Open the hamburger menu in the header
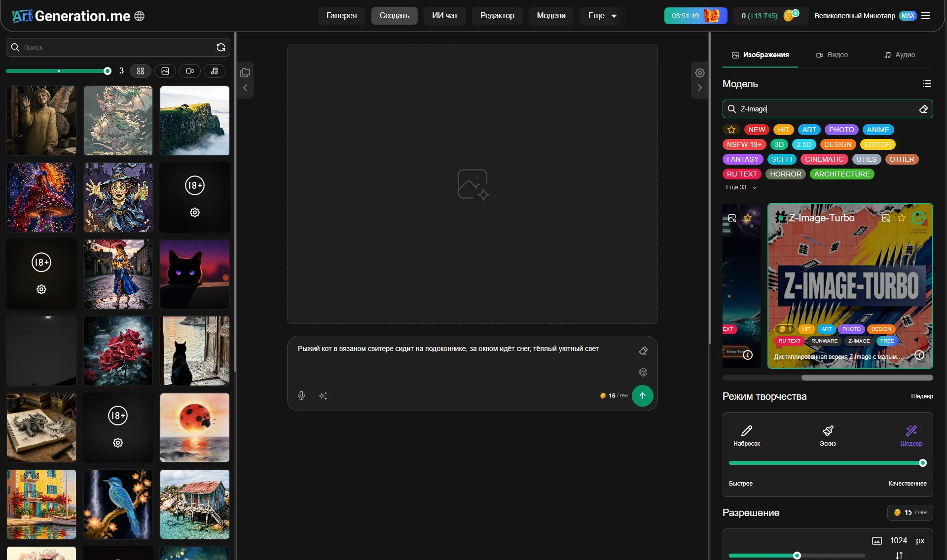Viewport: 947px width, 560px height. (x=926, y=16)
